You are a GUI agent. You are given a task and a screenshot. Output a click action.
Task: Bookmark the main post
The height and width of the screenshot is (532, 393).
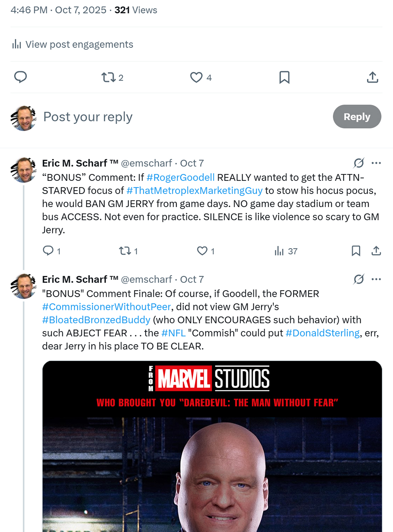coord(284,77)
